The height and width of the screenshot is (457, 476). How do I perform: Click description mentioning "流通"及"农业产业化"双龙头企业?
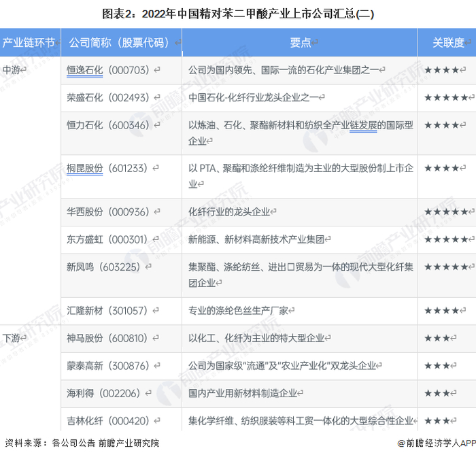click(x=282, y=366)
